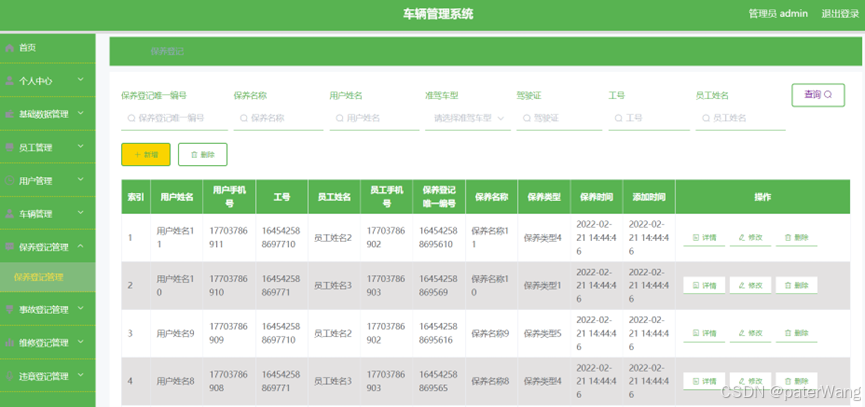Screen dimensions: 865x407
Task: Click the 保养时间 column header
Action: tap(596, 197)
